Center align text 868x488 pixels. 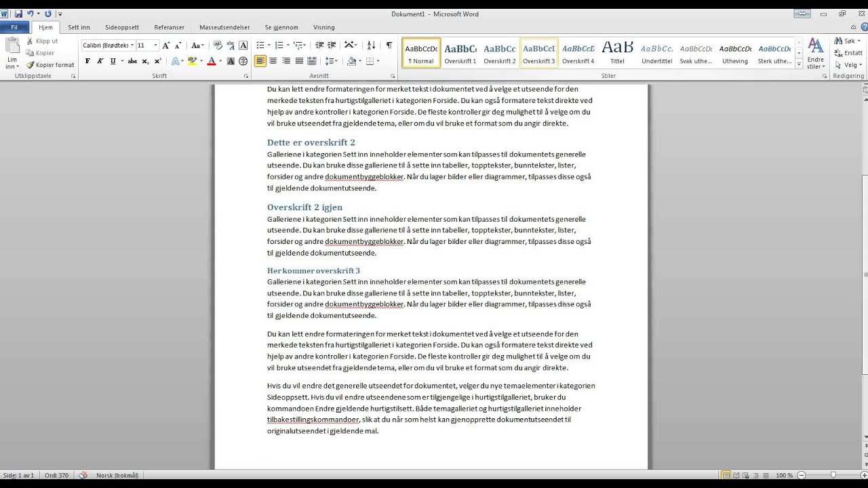(273, 61)
